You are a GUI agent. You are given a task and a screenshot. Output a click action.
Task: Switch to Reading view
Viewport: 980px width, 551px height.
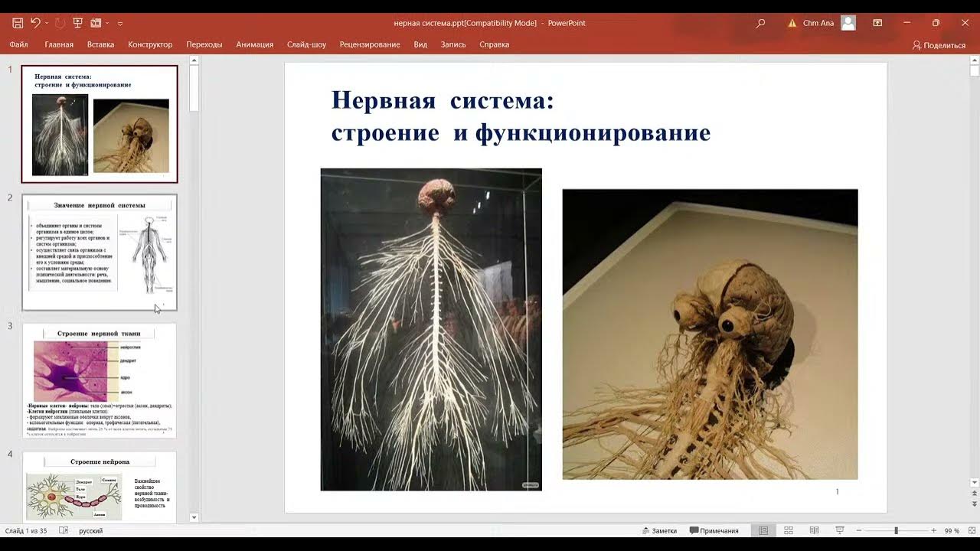tap(814, 530)
